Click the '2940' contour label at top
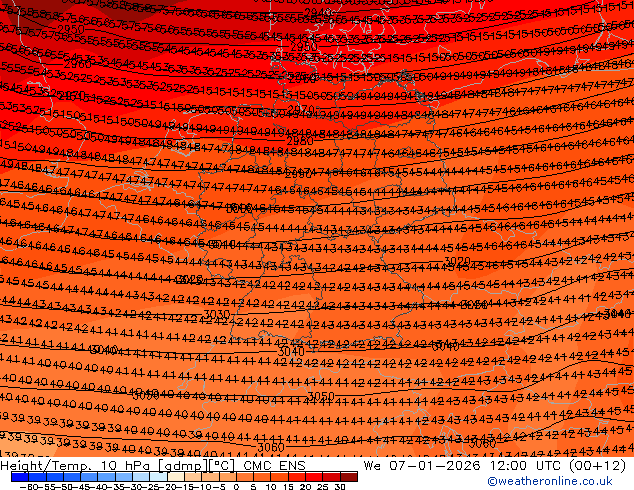The height and width of the screenshot is (490, 634). tap(317, 13)
